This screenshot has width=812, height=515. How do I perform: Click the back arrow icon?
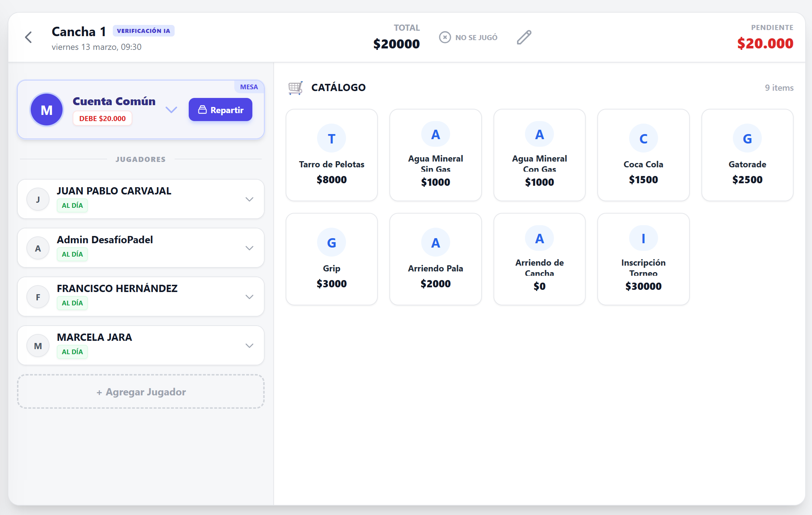(29, 37)
